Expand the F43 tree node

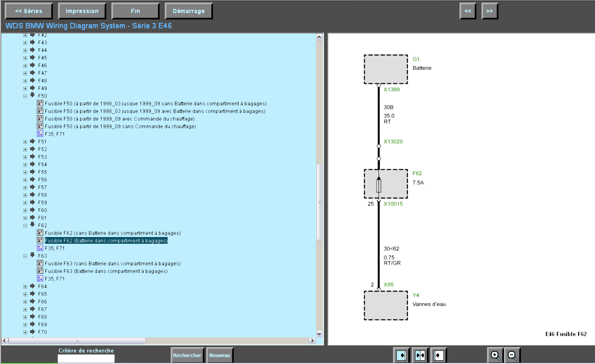(25, 43)
